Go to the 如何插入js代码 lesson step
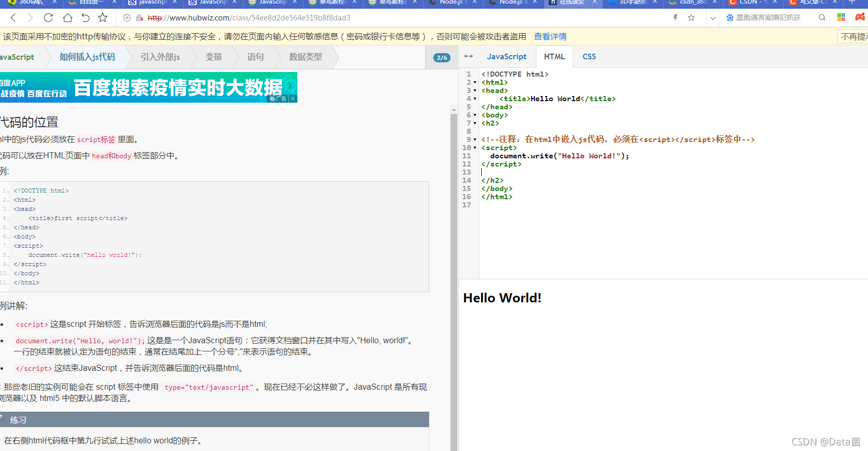 (x=87, y=57)
